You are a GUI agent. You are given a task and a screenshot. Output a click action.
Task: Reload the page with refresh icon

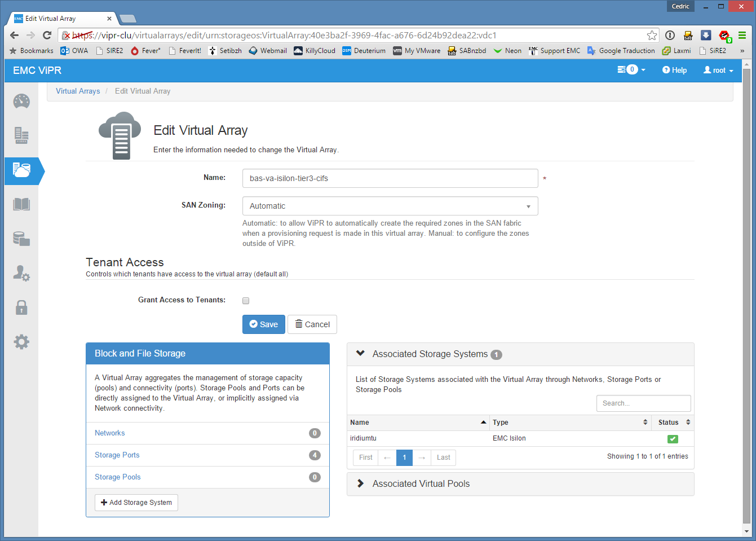(47, 35)
